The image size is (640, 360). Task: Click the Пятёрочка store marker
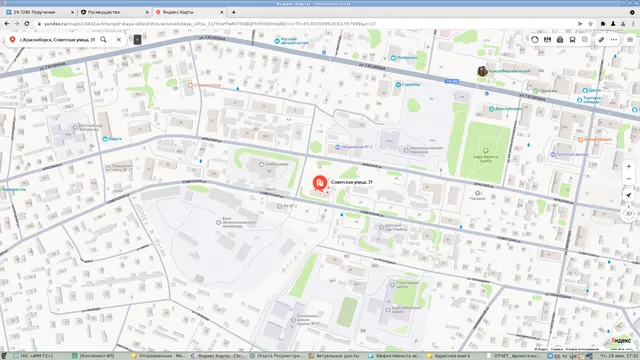pos(393,58)
